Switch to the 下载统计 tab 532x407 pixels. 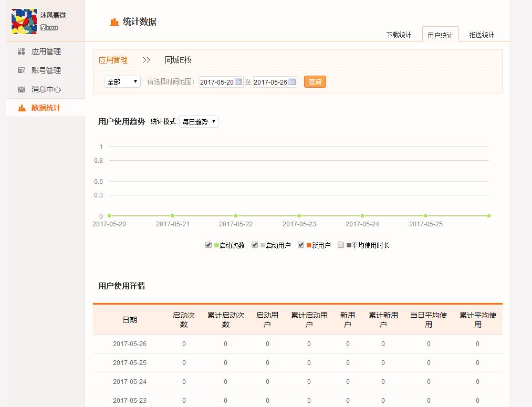tap(399, 35)
